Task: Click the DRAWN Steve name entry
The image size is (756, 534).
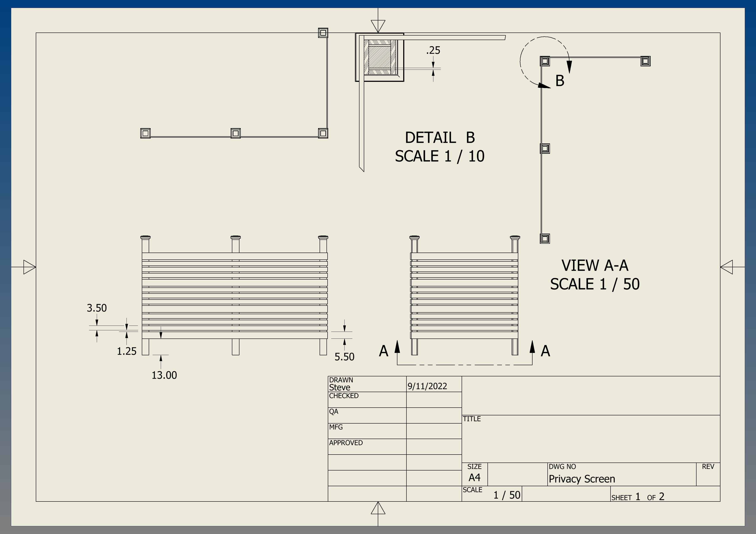Action: coord(339,387)
